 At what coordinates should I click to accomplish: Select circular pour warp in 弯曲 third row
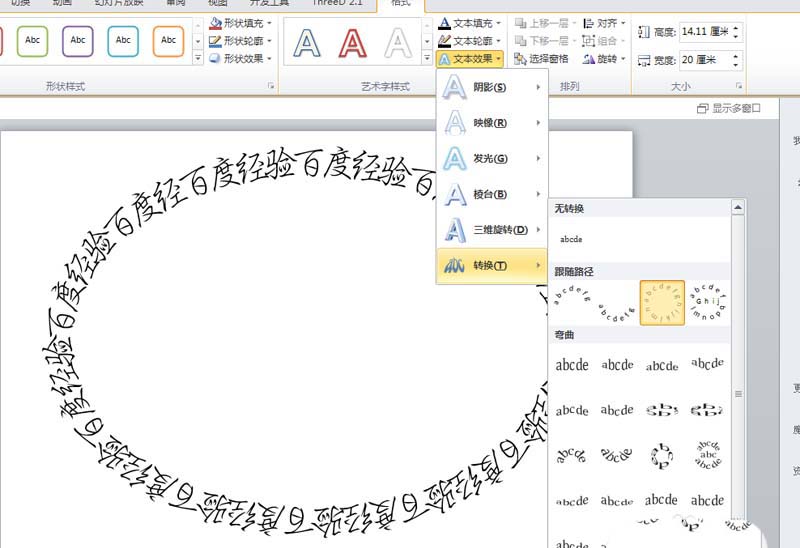[662, 455]
